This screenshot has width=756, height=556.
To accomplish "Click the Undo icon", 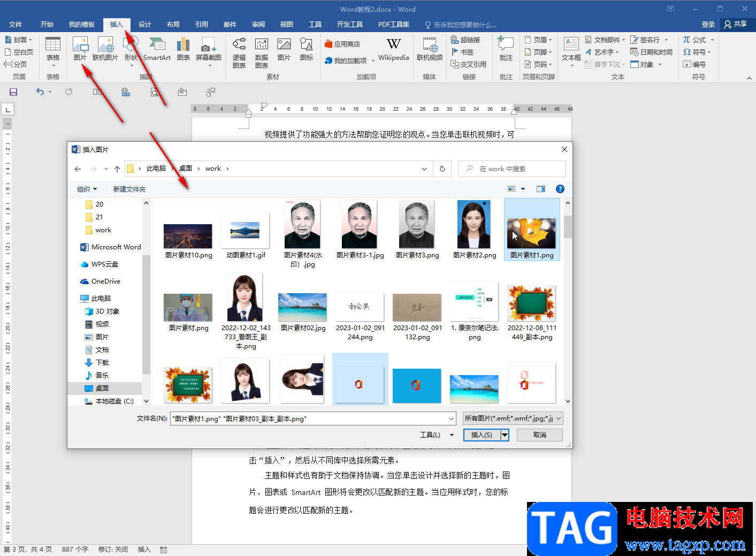I will [40, 92].
